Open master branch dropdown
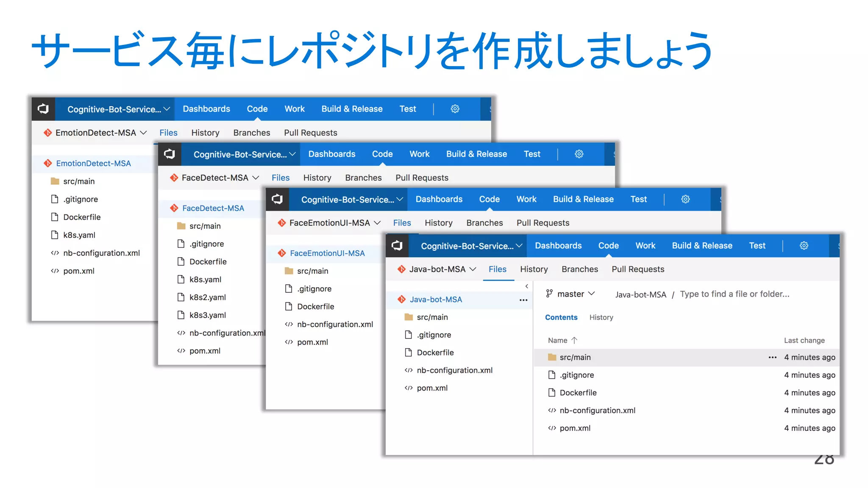 (592, 294)
